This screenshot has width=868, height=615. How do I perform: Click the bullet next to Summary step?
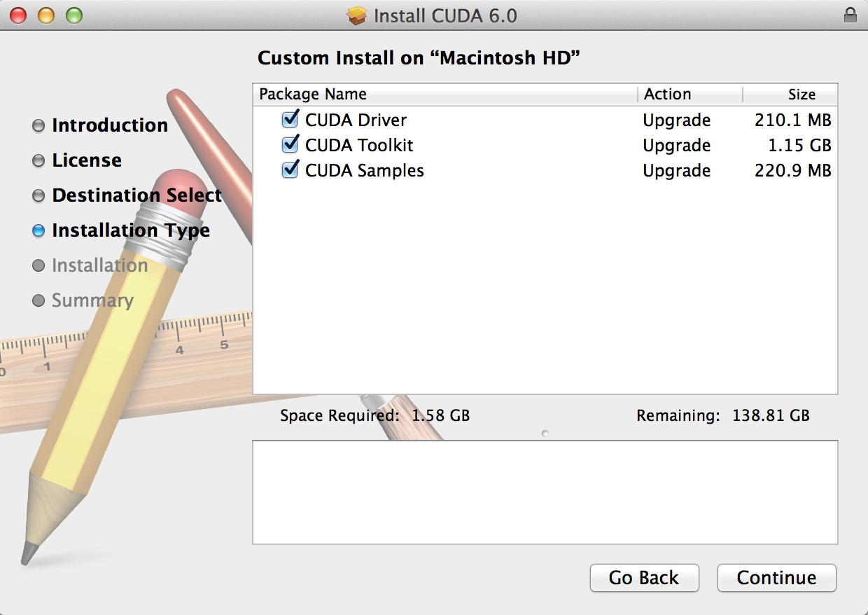[38, 300]
